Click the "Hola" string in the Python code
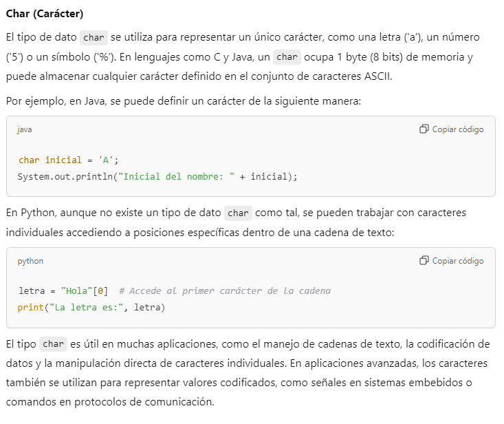504x424 pixels. coord(76,291)
